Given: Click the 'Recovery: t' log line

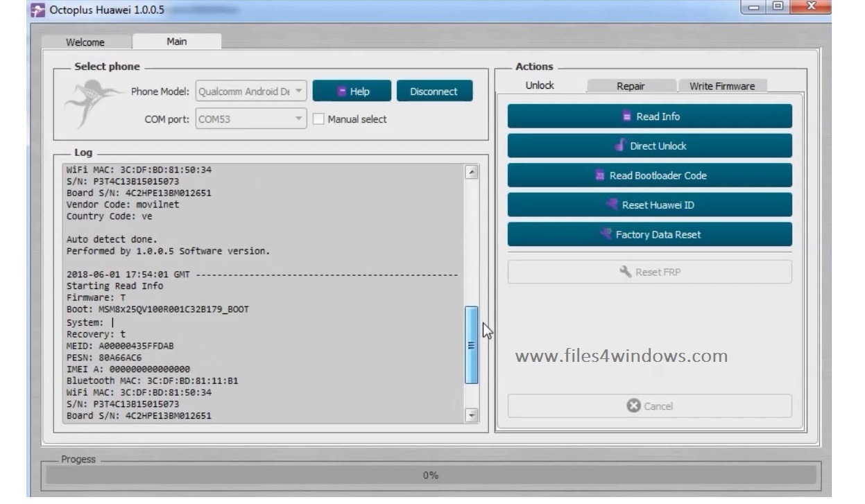Looking at the screenshot, I should pos(96,334).
